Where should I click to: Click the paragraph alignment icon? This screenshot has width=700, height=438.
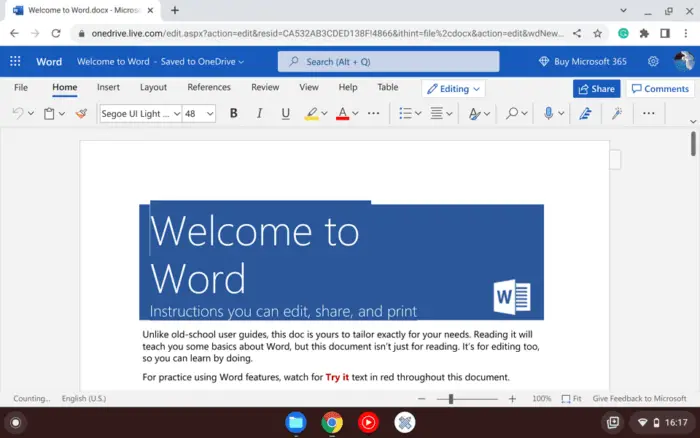pyautogui.click(x=437, y=113)
